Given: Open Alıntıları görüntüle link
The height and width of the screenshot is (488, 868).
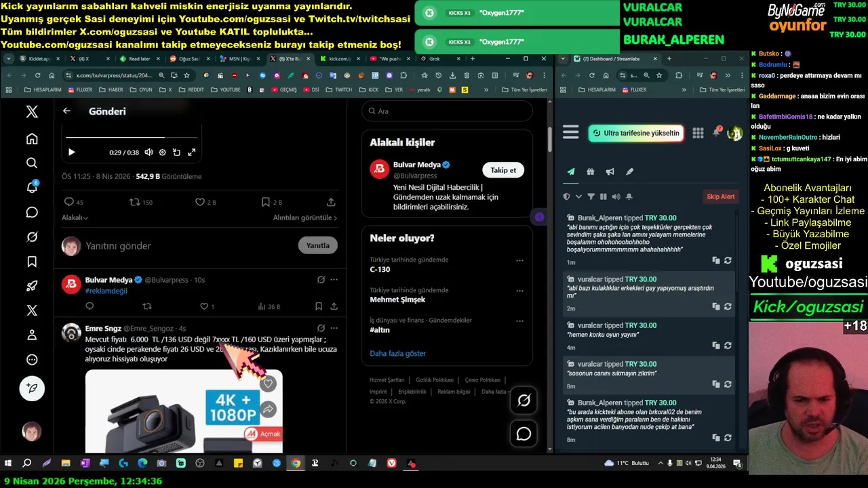Looking at the screenshot, I should click(304, 218).
